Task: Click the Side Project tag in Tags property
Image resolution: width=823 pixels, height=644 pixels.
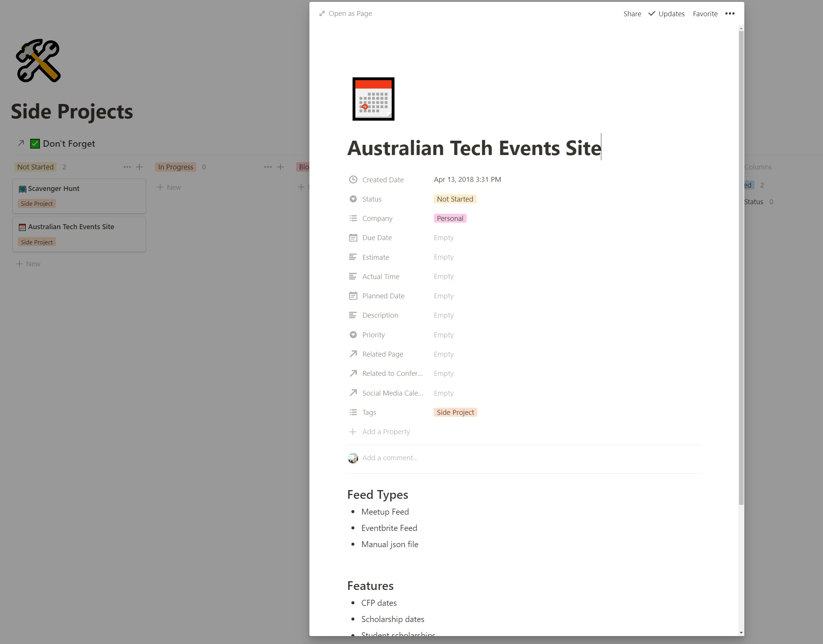Action: pyautogui.click(x=455, y=412)
